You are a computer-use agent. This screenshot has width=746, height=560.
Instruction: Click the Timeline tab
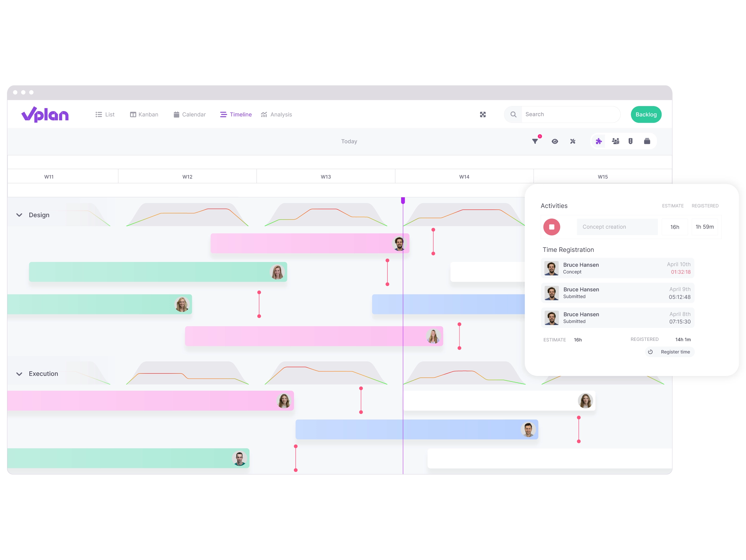pyautogui.click(x=236, y=114)
